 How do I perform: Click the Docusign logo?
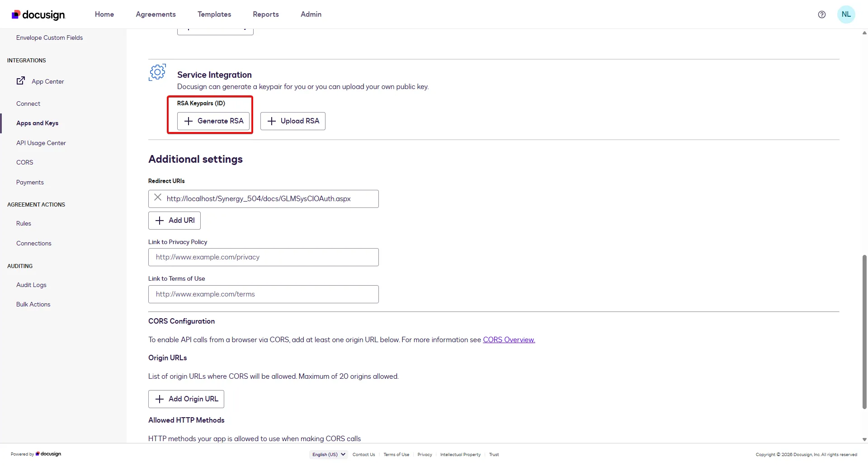[38, 14]
